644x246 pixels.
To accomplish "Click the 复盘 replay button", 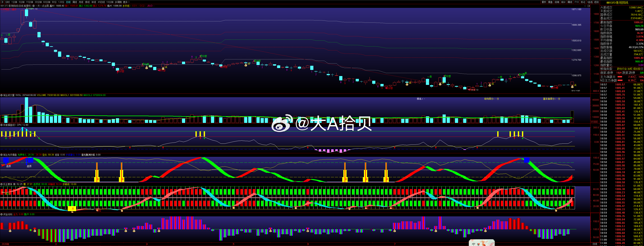I will coord(550,2).
